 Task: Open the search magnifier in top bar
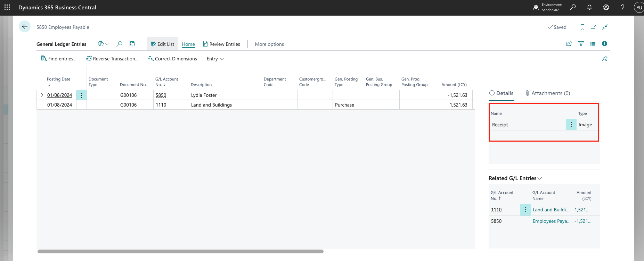pos(573,7)
